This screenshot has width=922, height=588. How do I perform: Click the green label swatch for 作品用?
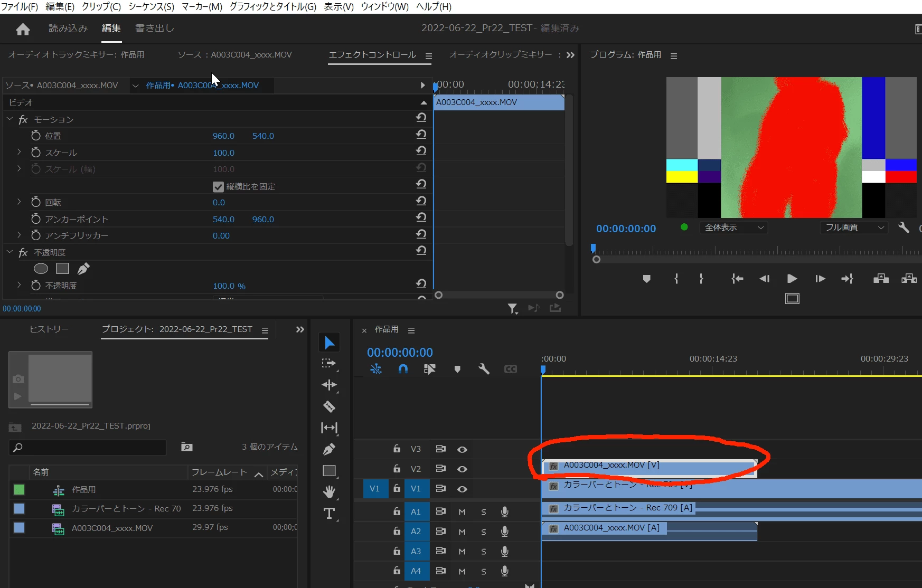tap(19, 489)
